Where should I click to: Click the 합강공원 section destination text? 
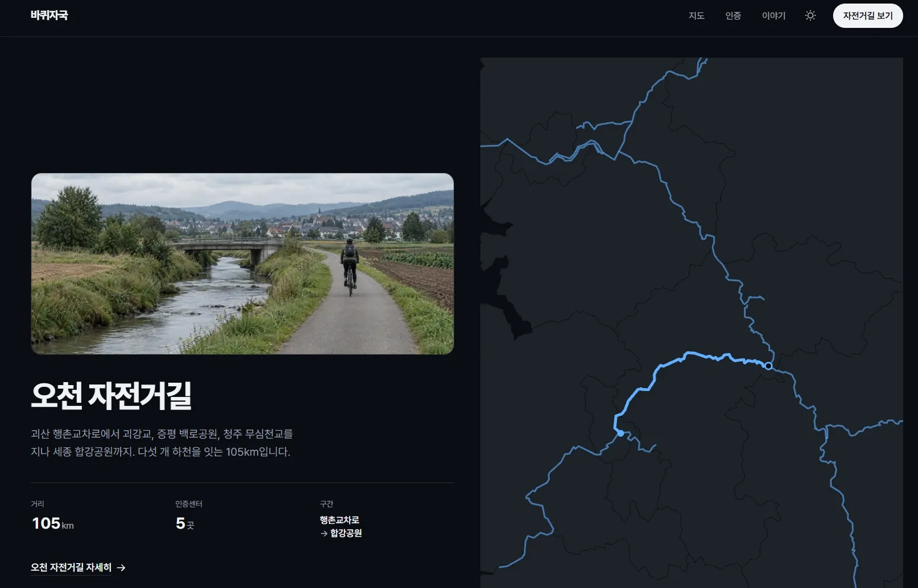click(x=346, y=533)
